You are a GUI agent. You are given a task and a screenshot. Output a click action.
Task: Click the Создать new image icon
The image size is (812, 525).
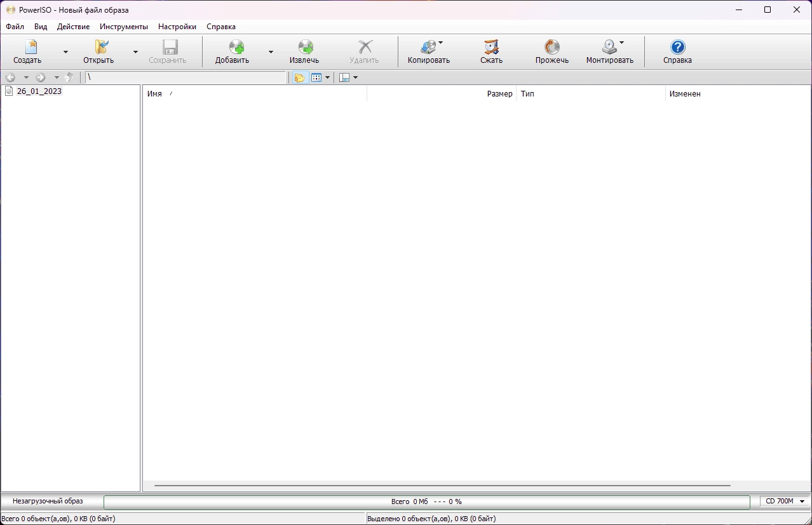coord(29,47)
